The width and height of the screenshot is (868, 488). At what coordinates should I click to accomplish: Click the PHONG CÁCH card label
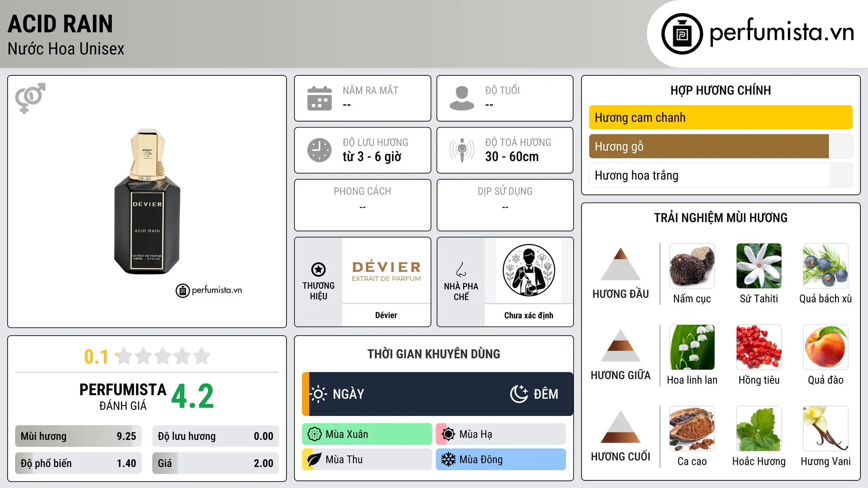click(x=362, y=191)
